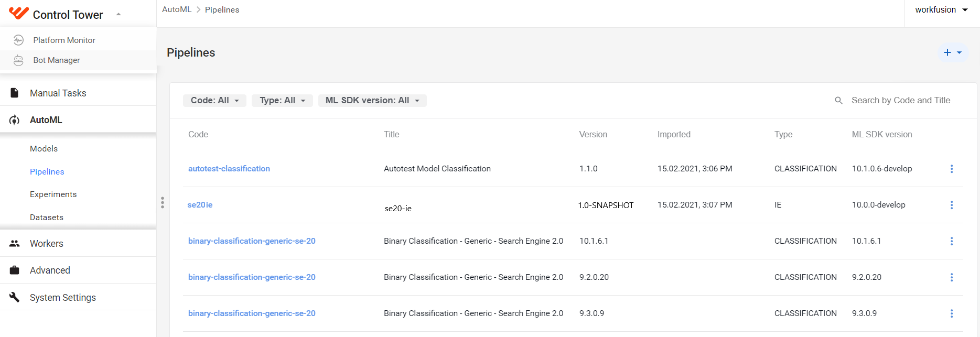Open the Code: All filter
This screenshot has width=980, height=337.
click(x=214, y=100)
